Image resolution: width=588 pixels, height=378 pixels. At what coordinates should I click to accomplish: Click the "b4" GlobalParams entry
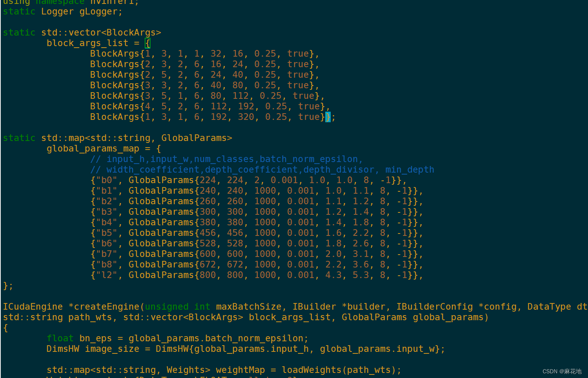coord(257,222)
